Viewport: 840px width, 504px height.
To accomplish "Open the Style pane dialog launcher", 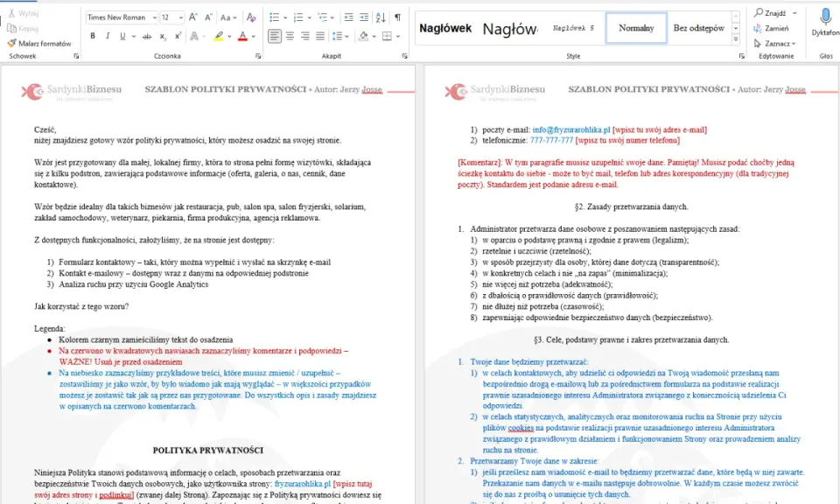I will click(x=741, y=56).
